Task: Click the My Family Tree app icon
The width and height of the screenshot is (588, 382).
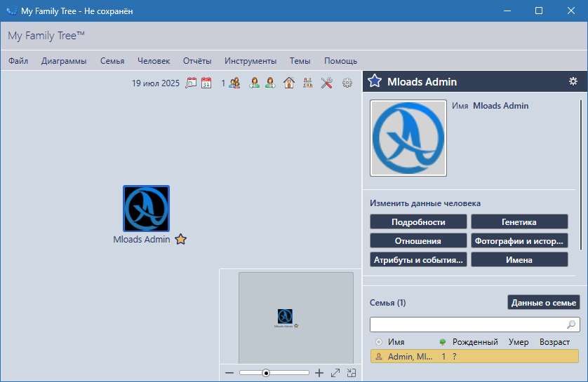Action: (x=12, y=11)
